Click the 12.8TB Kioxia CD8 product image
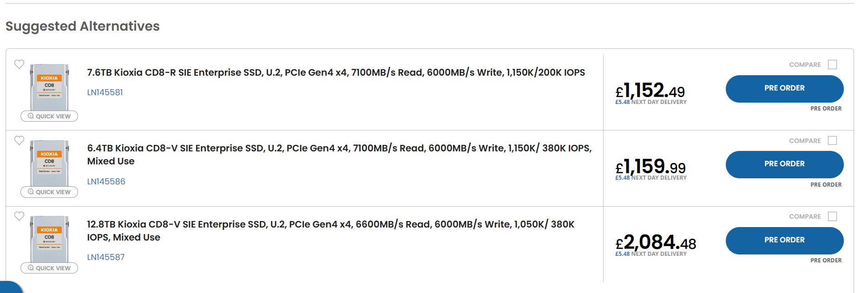868x293 pixels. tap(49, 239)
